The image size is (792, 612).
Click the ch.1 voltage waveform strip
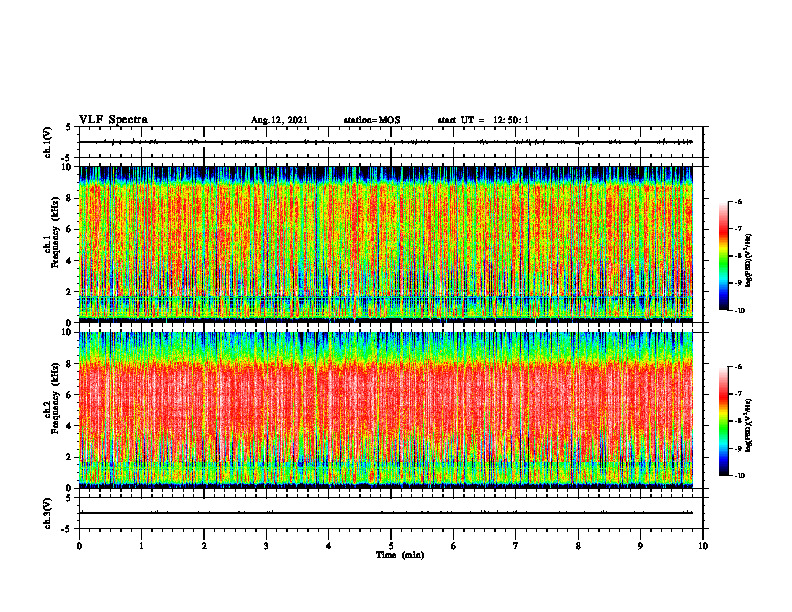(x=391, y=142)
